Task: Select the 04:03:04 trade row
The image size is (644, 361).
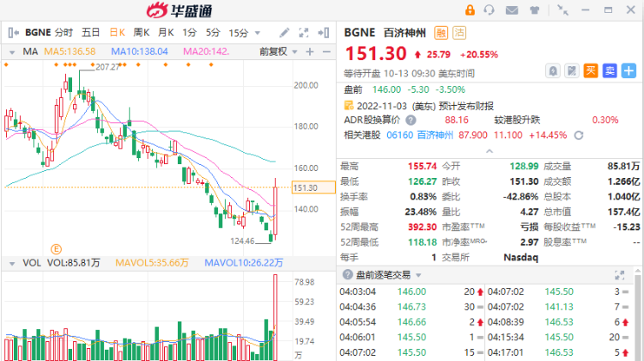Action: coord(410,292)
